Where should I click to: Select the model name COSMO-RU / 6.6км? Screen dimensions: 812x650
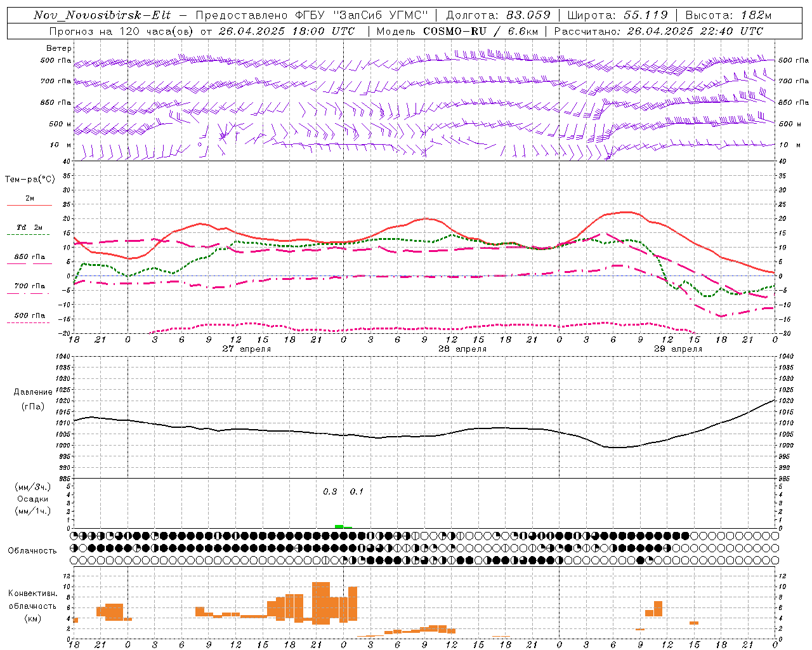pos(480,31)
